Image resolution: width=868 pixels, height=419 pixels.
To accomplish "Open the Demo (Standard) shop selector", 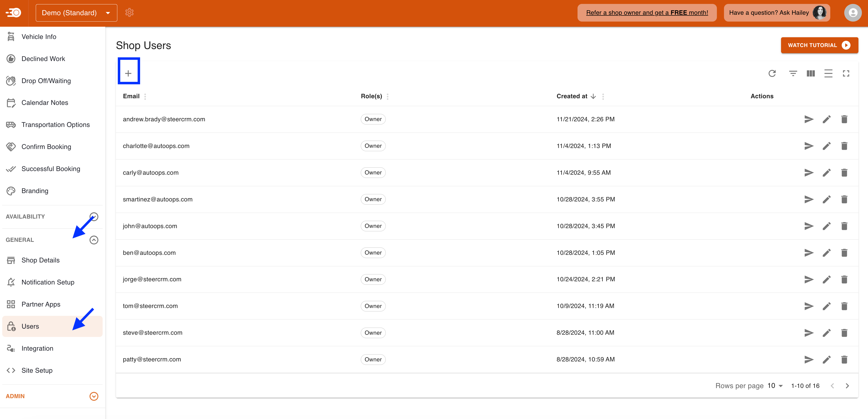I will [76, 12].
